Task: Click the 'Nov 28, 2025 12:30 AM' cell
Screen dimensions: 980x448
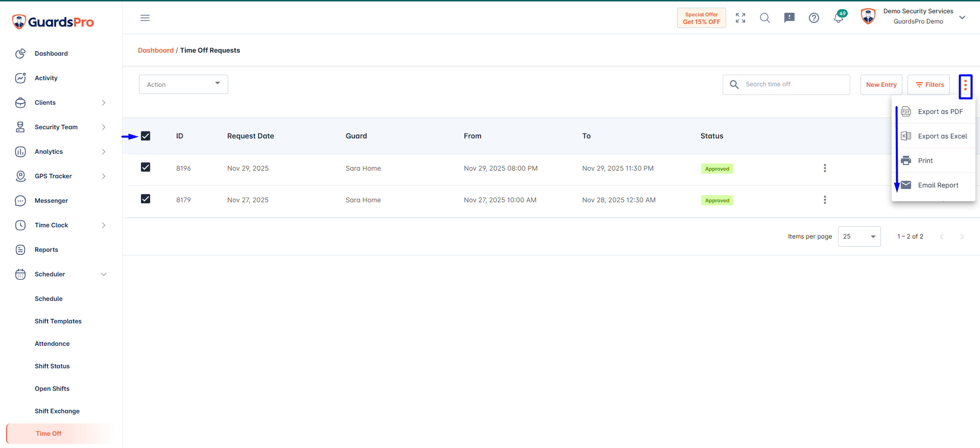Action: pos(619,200)
